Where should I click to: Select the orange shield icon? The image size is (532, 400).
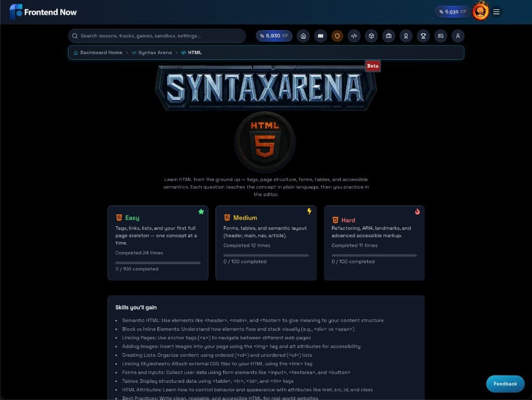337,36
